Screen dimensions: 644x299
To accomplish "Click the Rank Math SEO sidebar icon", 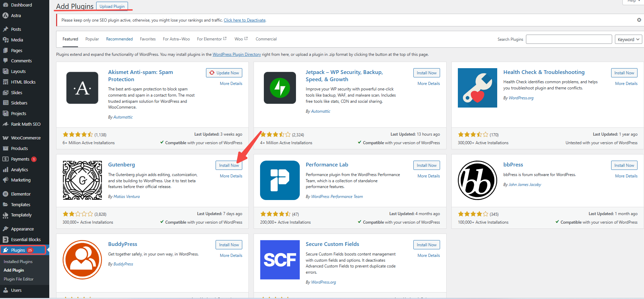I will click(x=5, y=124).
